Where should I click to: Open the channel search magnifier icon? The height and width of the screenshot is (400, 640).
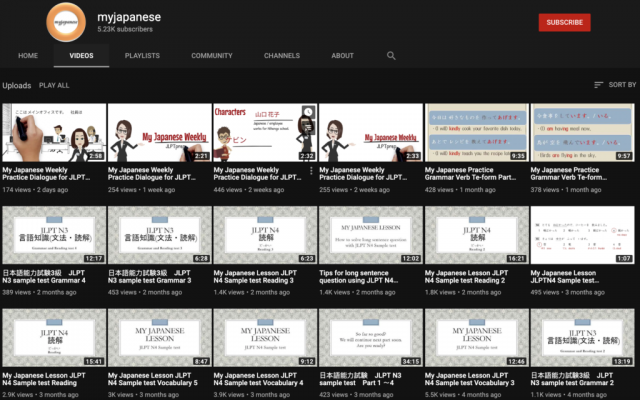pos(392,56)
